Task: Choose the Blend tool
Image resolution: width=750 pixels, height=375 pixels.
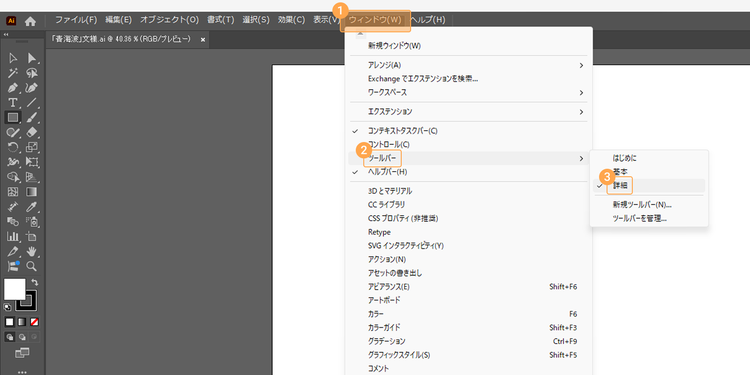Action: (x=13, y=221)
